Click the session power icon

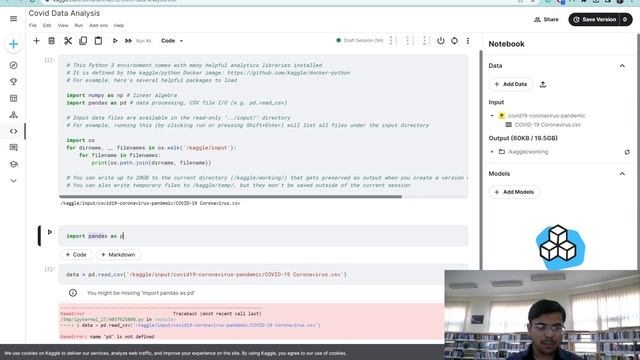(x=440, y=41)
